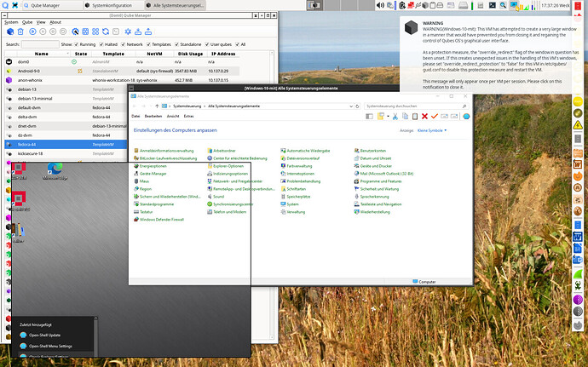This screenshot has width=588, height=367.
Task: Click the red disk icon atop the right dock
Action: (578, 5)
